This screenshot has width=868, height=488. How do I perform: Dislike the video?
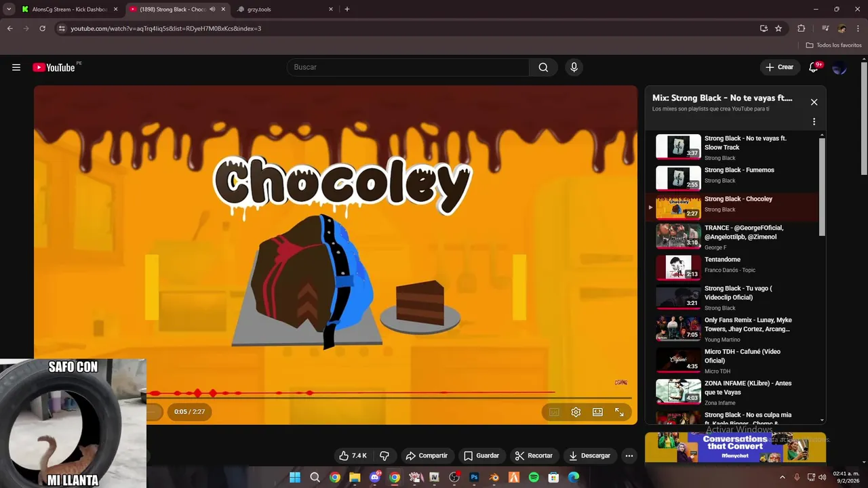click(x=384, y=455)
